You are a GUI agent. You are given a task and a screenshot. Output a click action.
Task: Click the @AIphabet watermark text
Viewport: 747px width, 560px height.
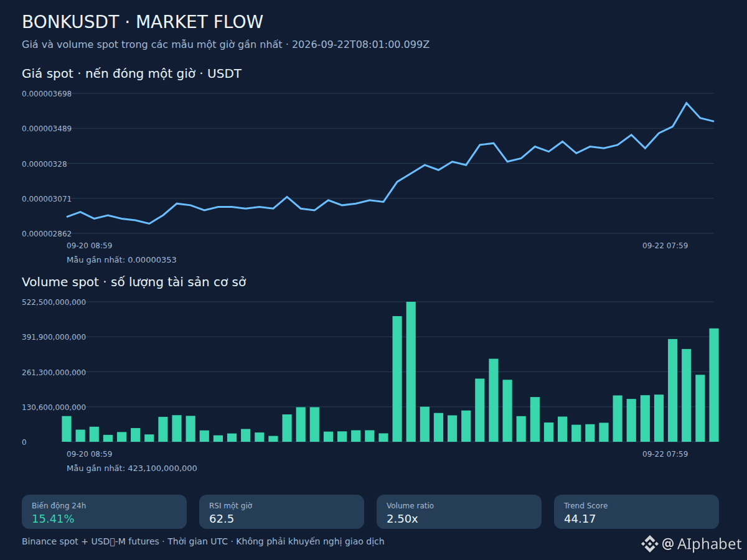pyautogui.click(x=702, y=544)
